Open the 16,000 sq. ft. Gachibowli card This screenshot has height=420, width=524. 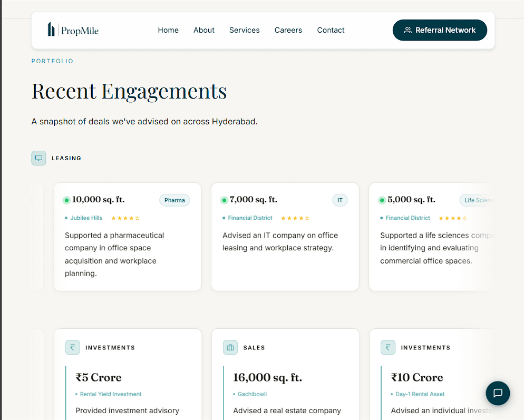pos(285,374)
